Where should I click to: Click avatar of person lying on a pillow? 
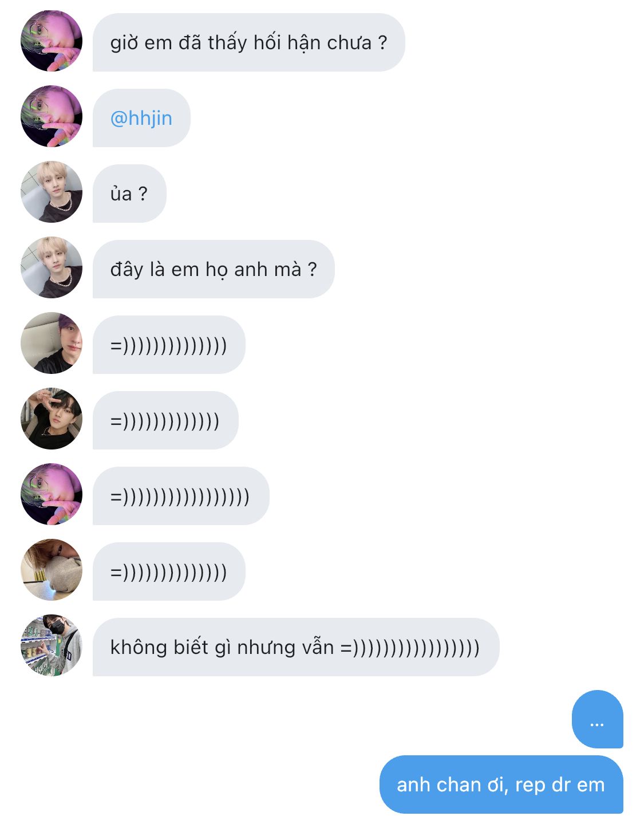52,570
